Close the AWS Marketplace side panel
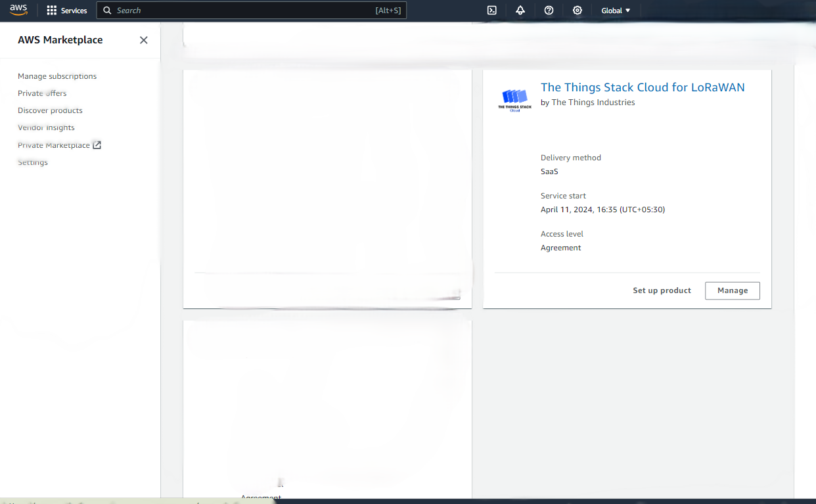816x504 pixels. click(143, 39)
